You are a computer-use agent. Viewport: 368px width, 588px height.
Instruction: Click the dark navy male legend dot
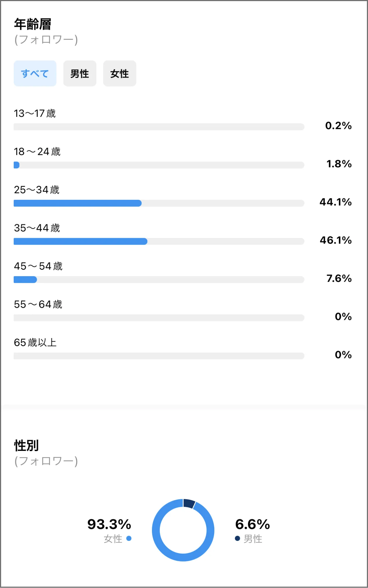(x=237, y=538)
